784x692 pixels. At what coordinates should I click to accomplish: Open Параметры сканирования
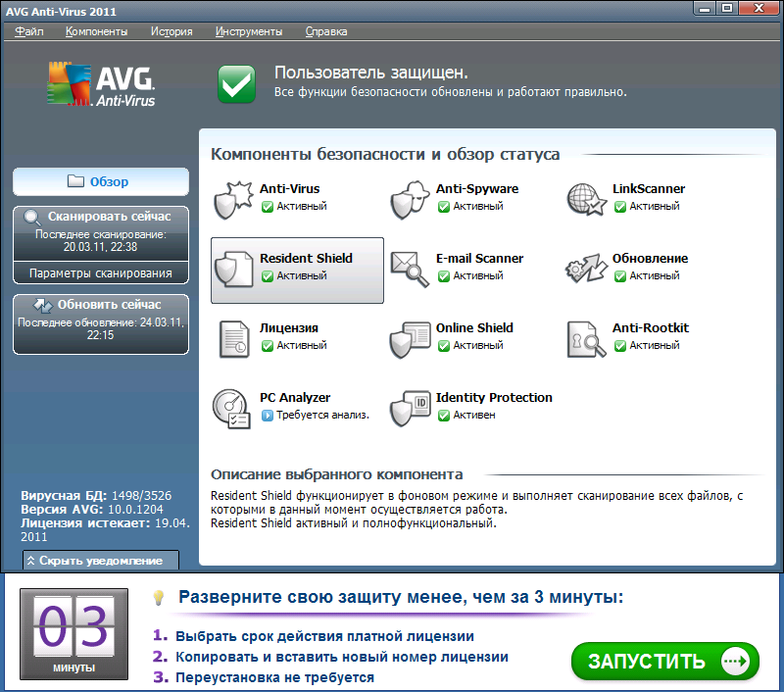point(101,273)
